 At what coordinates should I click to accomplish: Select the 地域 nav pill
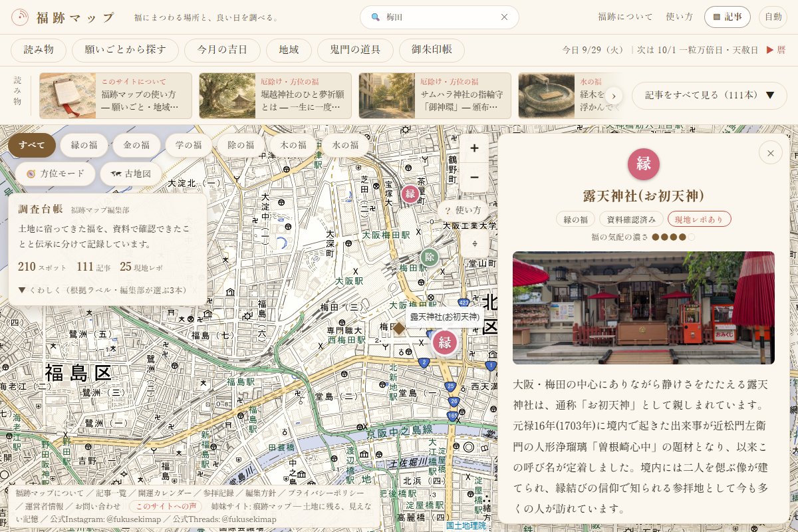pos(289,50)
